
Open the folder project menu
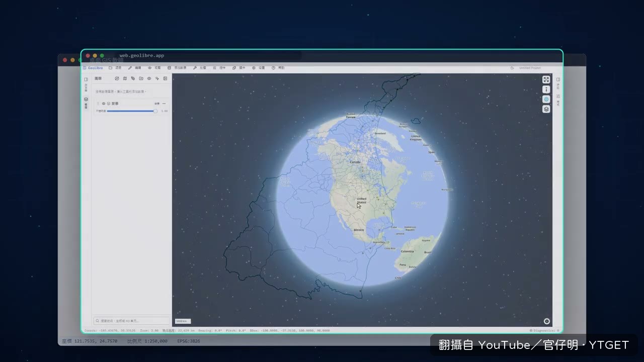pos(115,68)
